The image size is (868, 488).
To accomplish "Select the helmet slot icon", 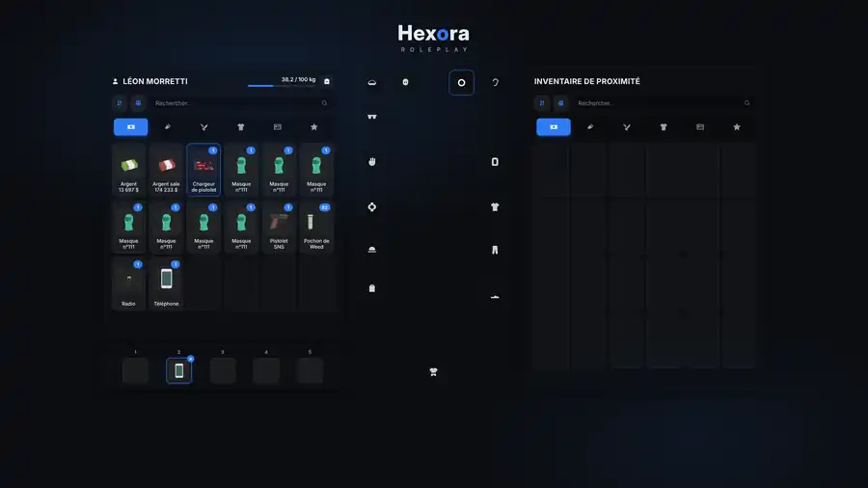I will (x=372, y=250).
